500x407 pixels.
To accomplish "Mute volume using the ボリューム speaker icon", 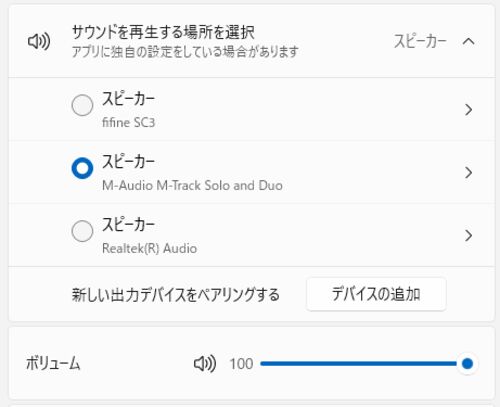I will point(205,363).
